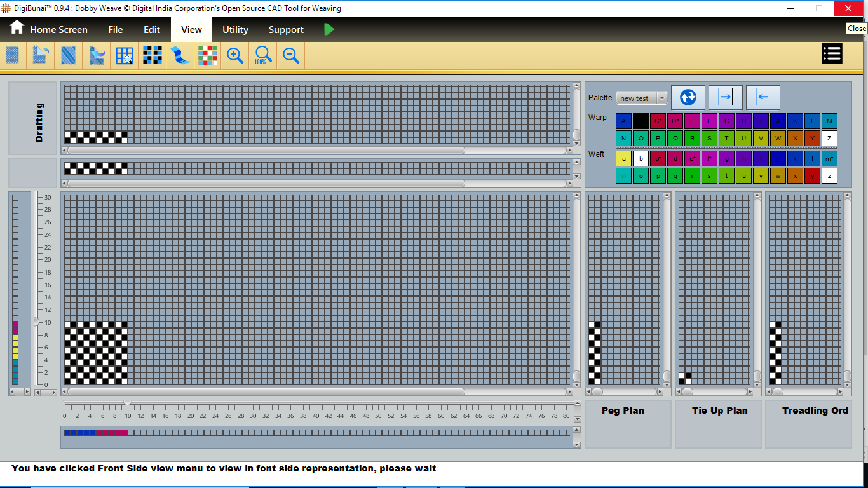Click the horizontal weave width slider handle

point(127,402)
